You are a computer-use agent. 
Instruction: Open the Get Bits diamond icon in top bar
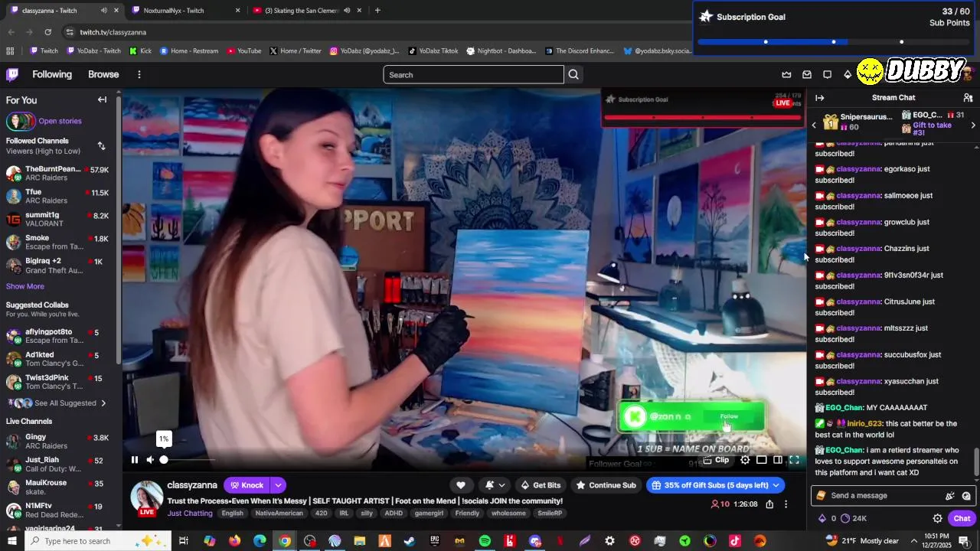(848, 74)
